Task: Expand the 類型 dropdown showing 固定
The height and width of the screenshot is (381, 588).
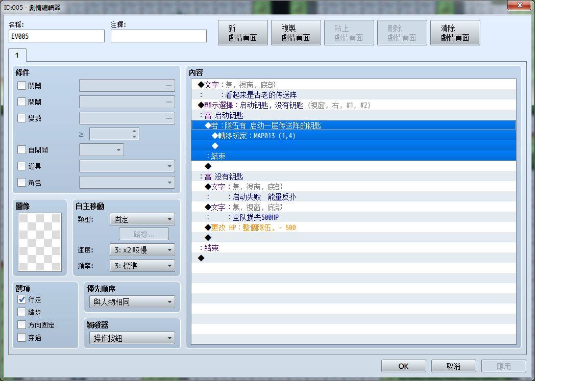Action: click(x=142, y=219)
